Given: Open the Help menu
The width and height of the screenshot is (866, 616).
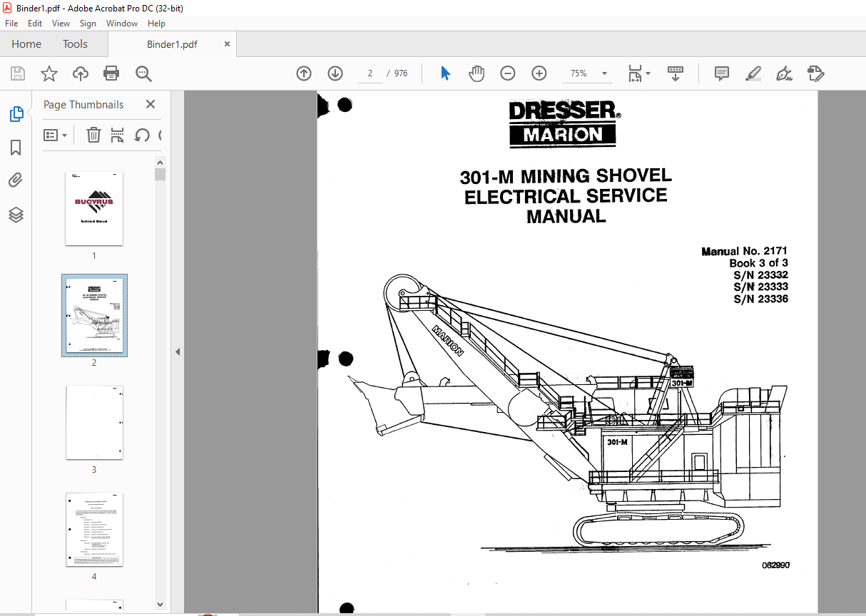Looking at the screenshot, I should click(x=156, y=24).
